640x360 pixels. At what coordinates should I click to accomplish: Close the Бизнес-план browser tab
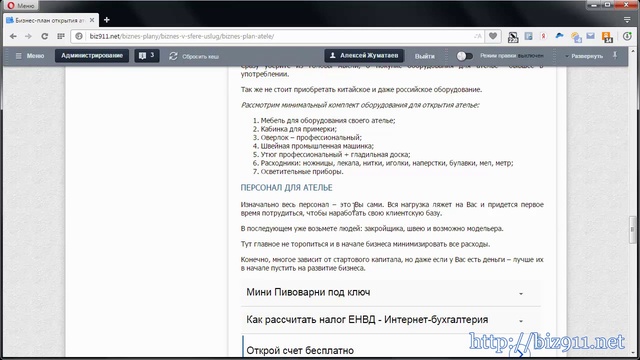(x=92, y=20)
